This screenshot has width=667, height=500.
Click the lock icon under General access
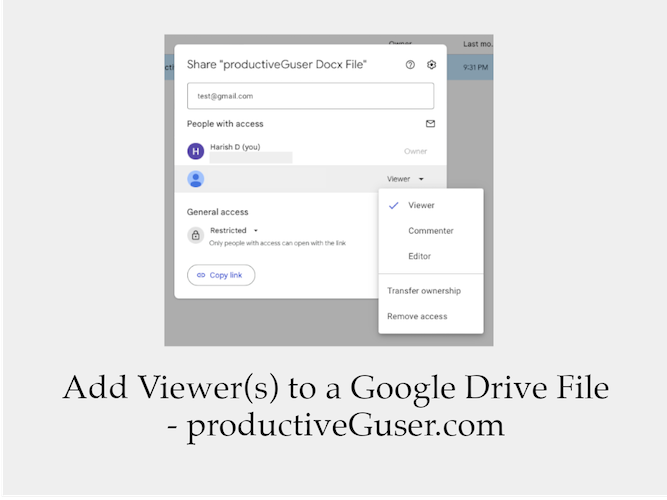coord(196,235)
